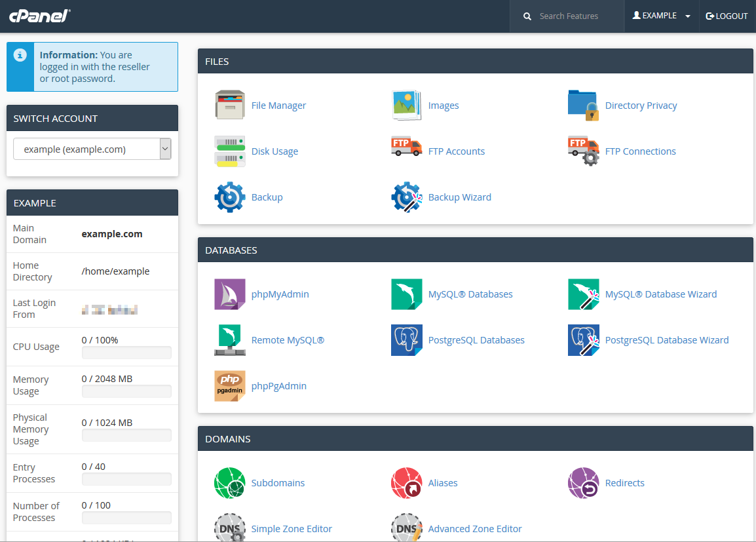This screenshot has width=756, height=542.
Task: Click the Logout button
Action: click(x=727, y=16)
